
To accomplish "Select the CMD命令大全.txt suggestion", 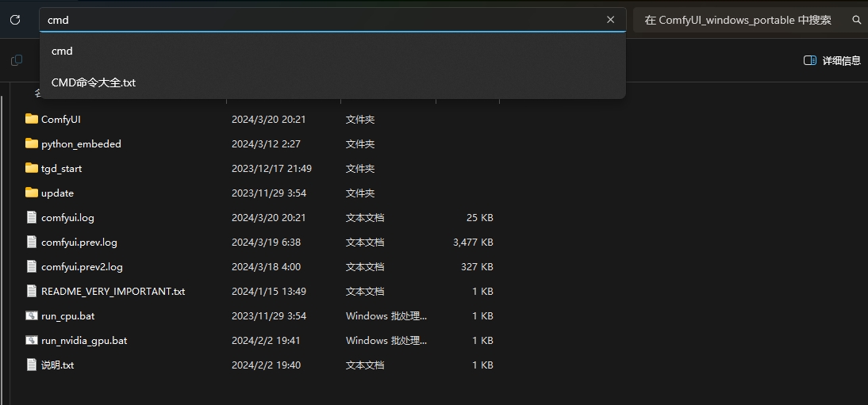I will point(332,82).
